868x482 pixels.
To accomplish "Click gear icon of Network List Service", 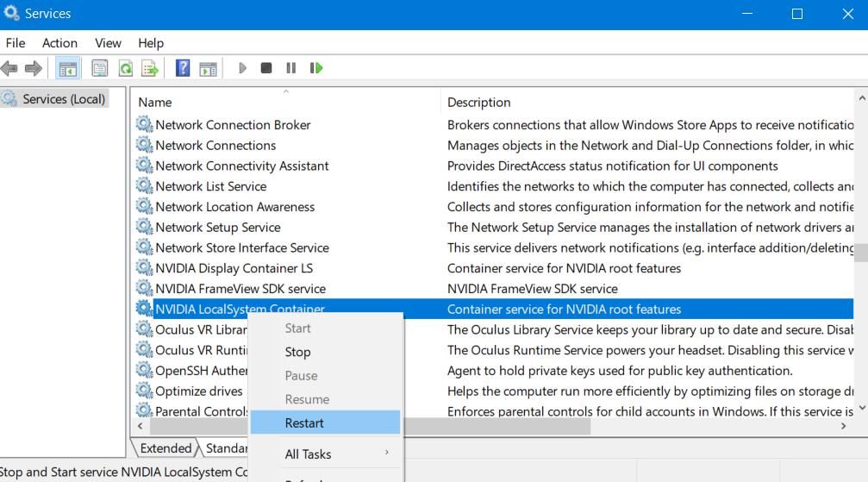I will tap(145, 185).
